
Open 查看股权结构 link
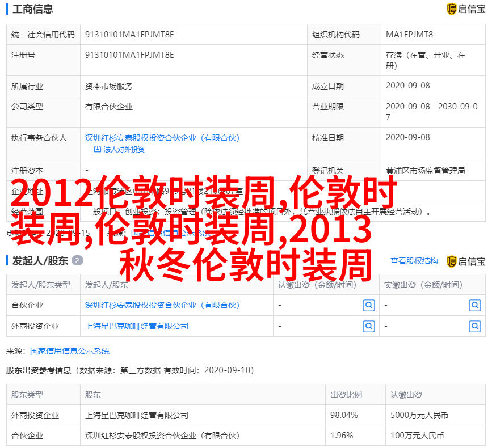[414, 261]
